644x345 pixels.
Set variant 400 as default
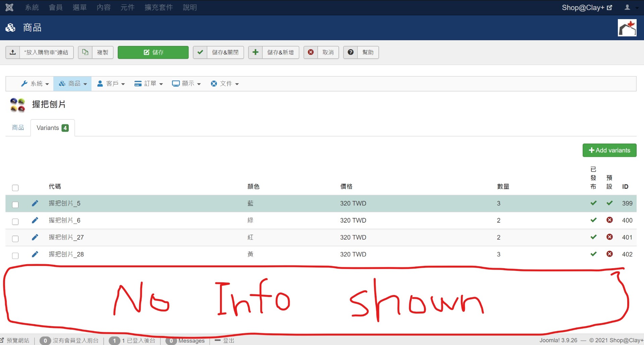point(609,220)
